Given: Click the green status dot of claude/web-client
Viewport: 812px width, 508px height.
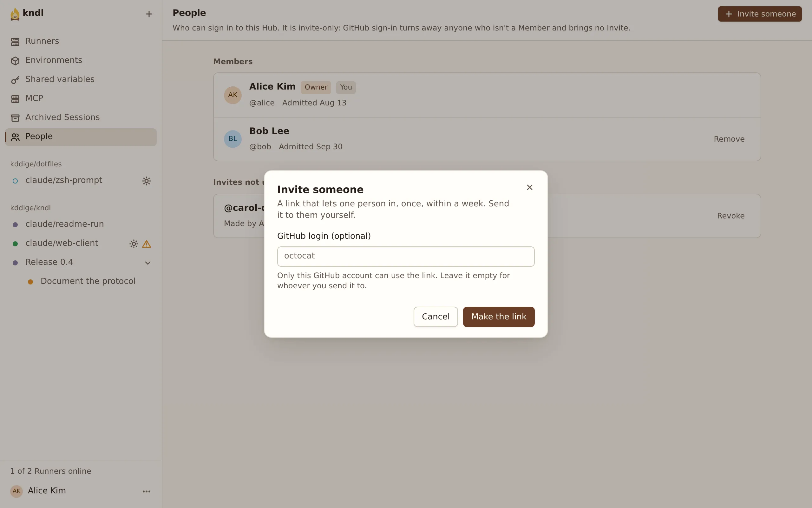Looking at the screenshot, I should pyautogui.click(x=15, y=244).
